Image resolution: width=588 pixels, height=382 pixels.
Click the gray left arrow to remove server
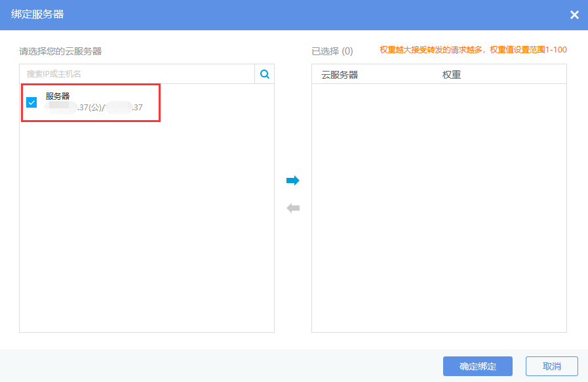tap(293, 208)
